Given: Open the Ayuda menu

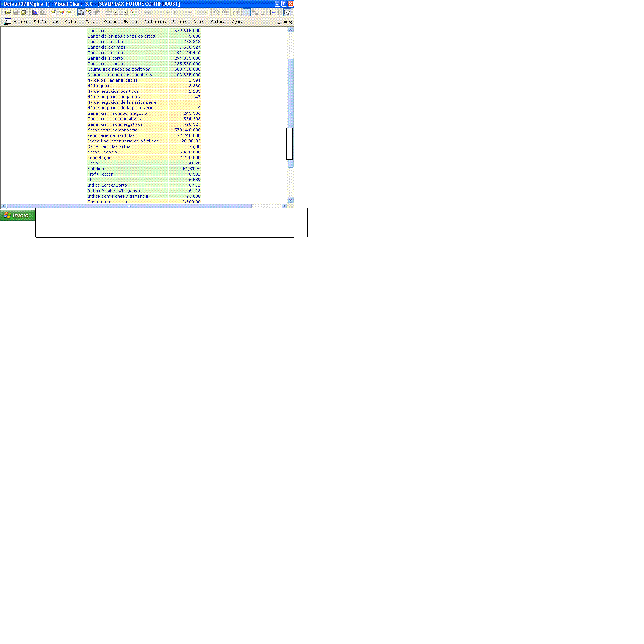Looking at the screenshot, I should 238,22.
